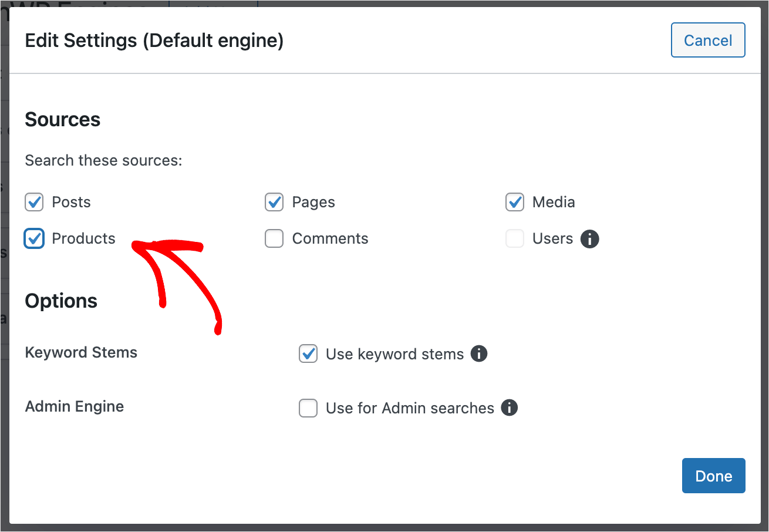Select the Edit Settings dialog title

pos(154,41)
